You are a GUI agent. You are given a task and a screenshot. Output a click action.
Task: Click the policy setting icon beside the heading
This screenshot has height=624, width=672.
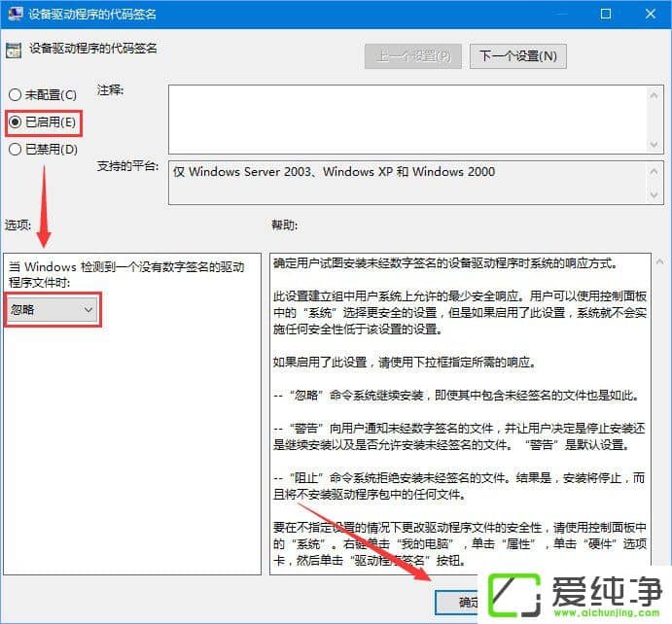[14, 51]
